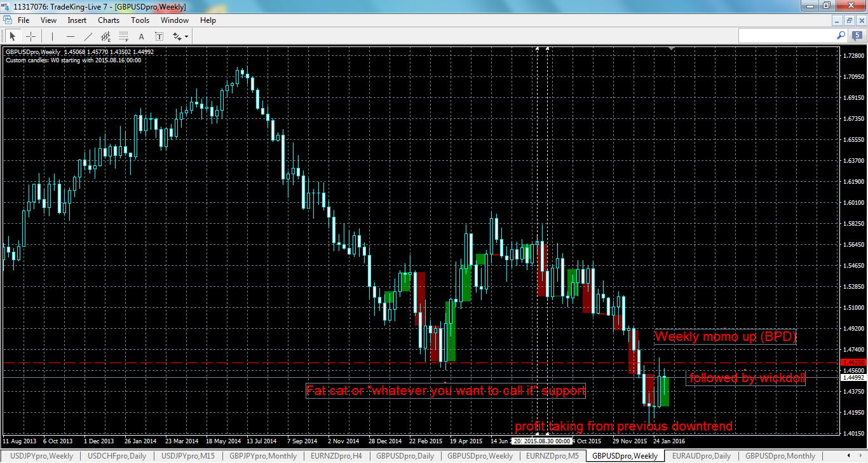The image size is (868, 463).
Task: Select the cursor arrow tool
Action: tap(12, 36)
